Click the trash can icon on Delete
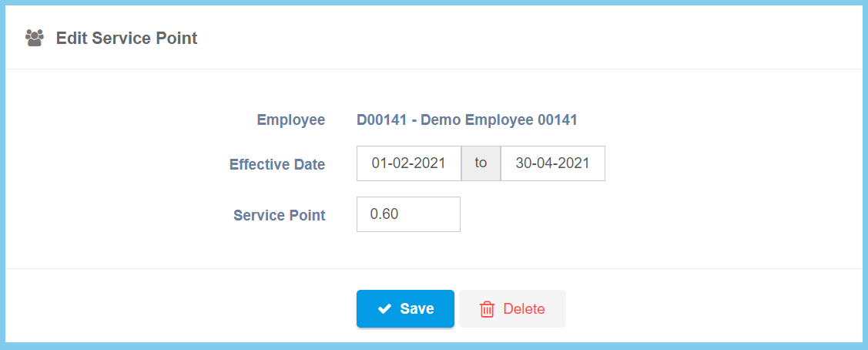This screenshot has height=350, width=868. pyautogui.click(x=487, y=309)
